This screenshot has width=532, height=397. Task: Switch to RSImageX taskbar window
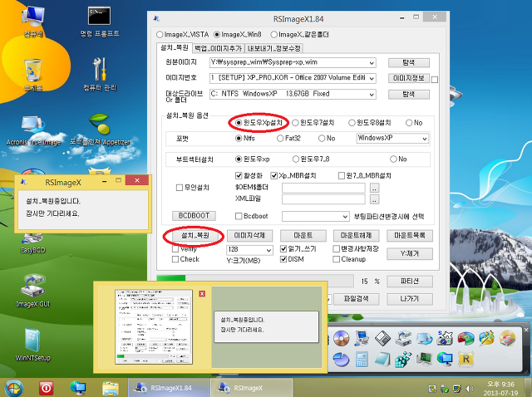[251, 388]
